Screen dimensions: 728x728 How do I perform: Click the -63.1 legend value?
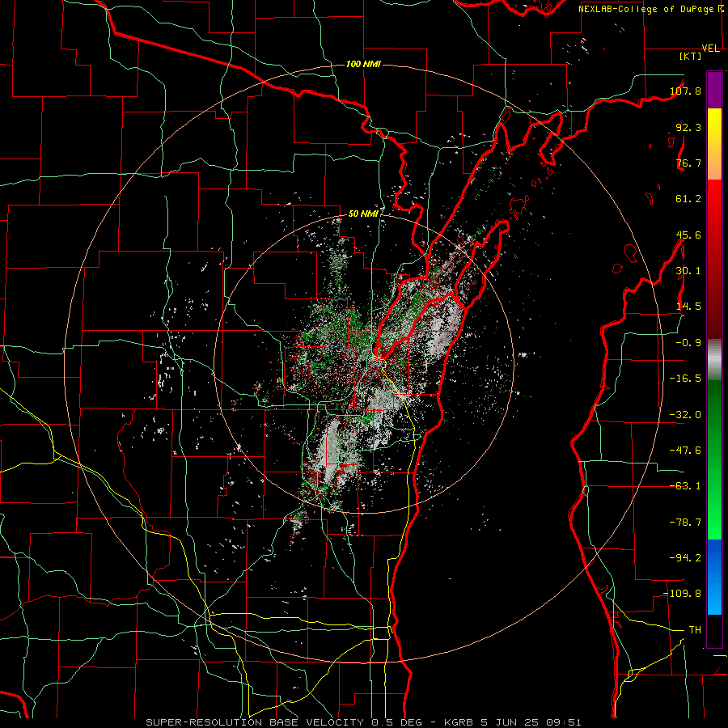(685, 486)
